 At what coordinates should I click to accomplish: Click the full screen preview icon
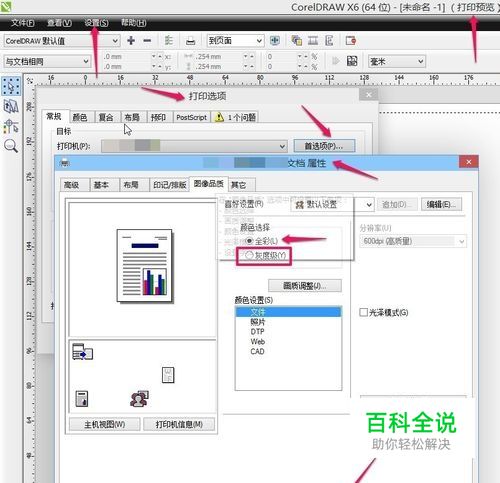coord(274,41)
